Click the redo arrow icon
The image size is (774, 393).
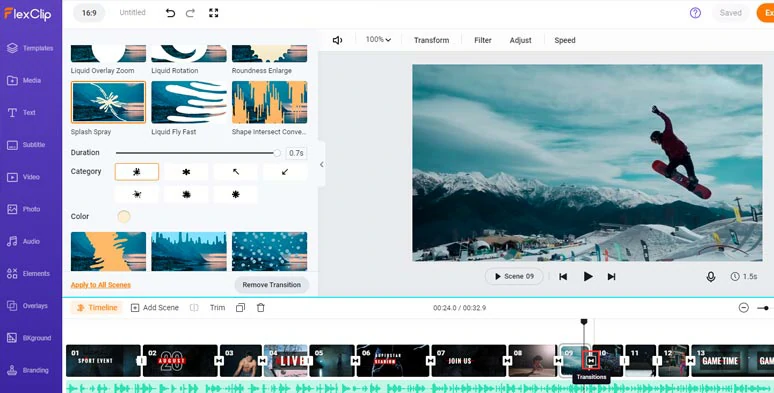coord(190,13)
